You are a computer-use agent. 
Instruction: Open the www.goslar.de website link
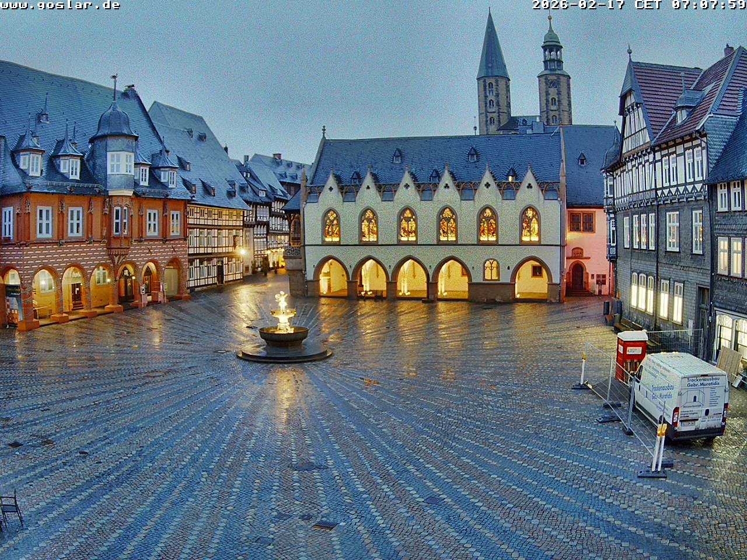[x=58, y=7]
